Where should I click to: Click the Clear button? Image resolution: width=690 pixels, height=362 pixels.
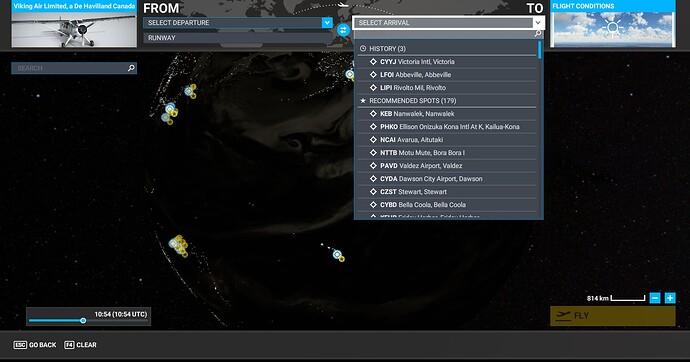click(x=81, y=345)
